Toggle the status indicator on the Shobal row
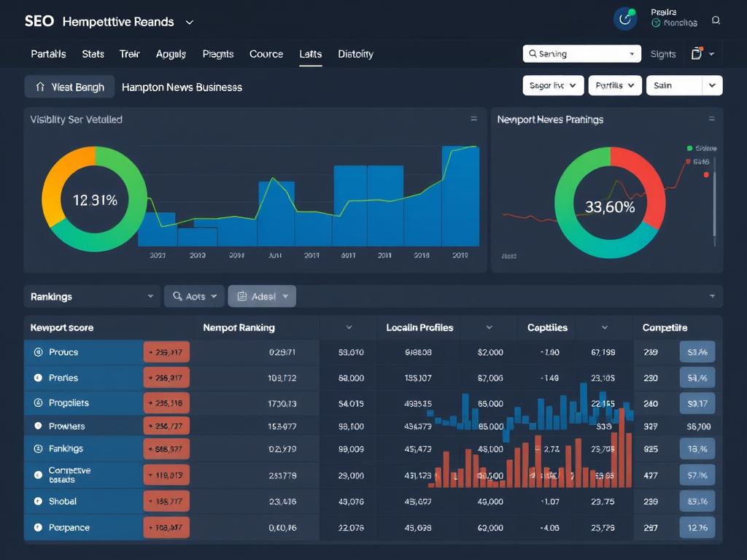 point(37,501)
